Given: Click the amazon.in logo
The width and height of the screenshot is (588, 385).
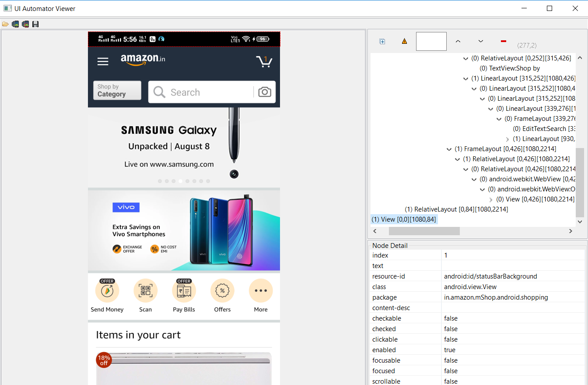Looking at the screenshot, I should point(143,60).
